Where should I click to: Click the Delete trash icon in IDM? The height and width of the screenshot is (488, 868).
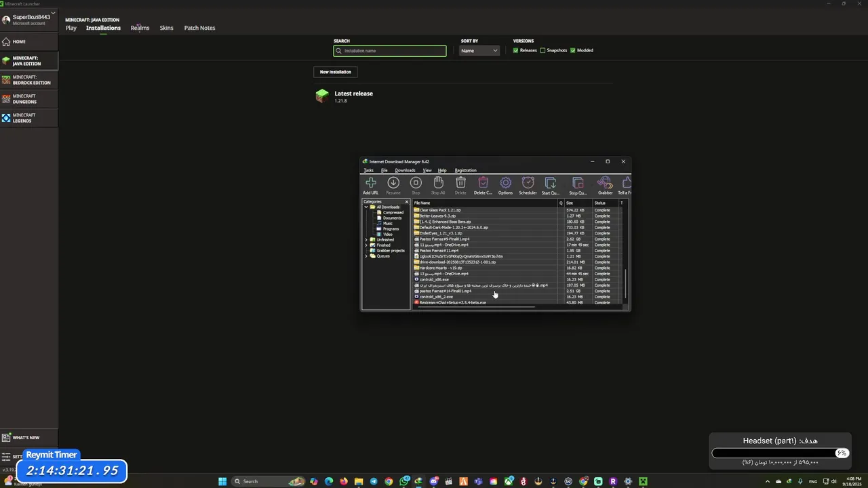pos(460,186)
